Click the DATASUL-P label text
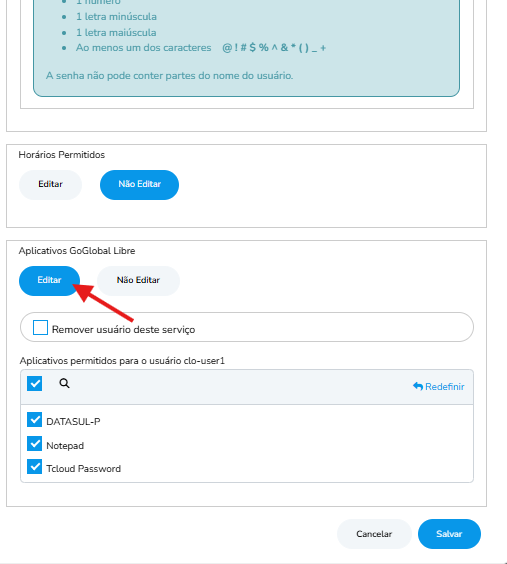The height and width of the screenshot is (564, 507). [73, 422]
